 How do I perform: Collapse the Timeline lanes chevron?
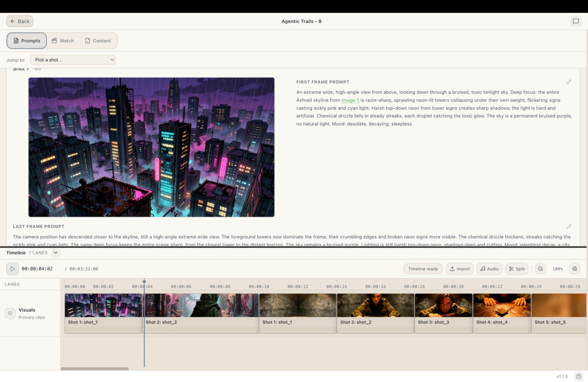pos(56,253)
